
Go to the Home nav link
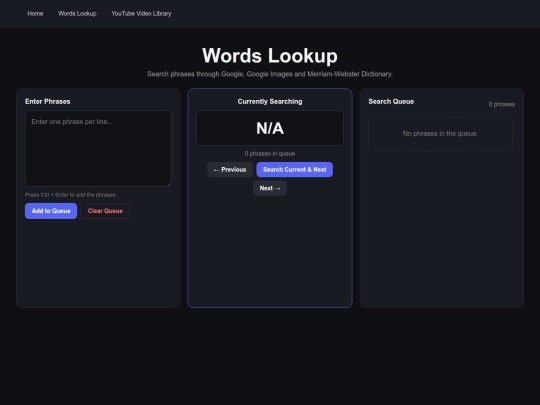(35, 14)
